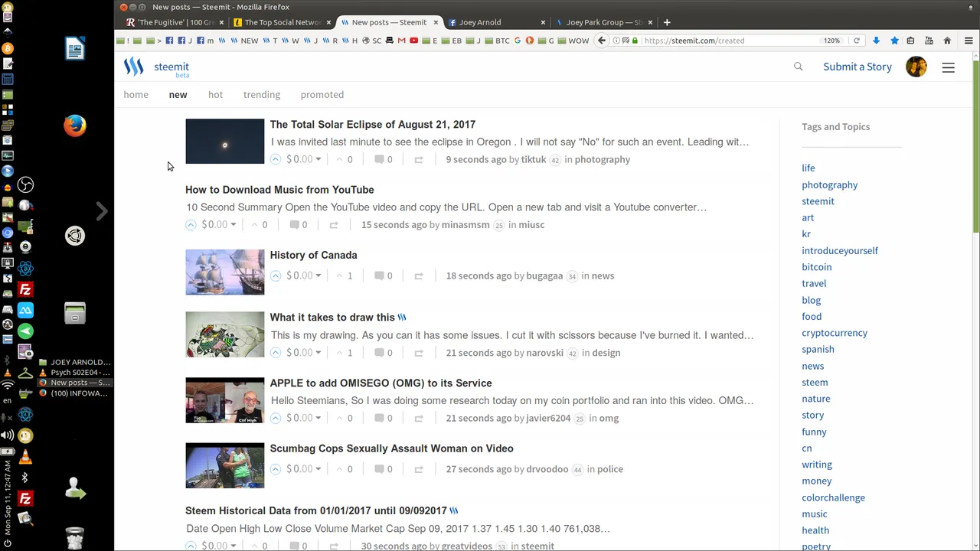Click the 120% zoom indicator in URL bar
The image size is (980, 551).
[x=831, y=41]
